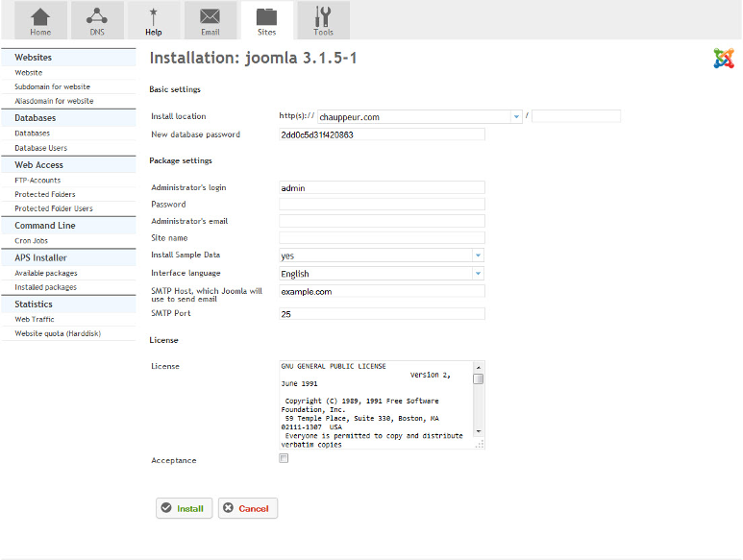
Task: Click the 'Package settings' label
Action: pyautogui.click(x=181, y=161)
